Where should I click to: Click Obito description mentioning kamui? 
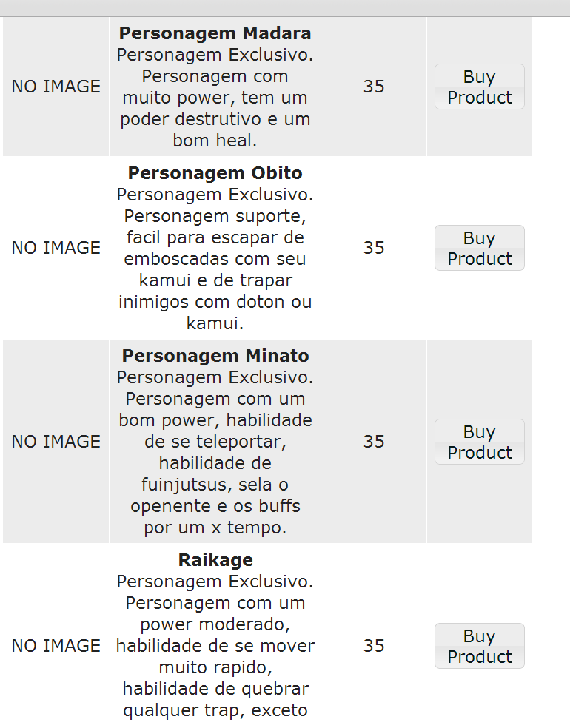[215, 259]
